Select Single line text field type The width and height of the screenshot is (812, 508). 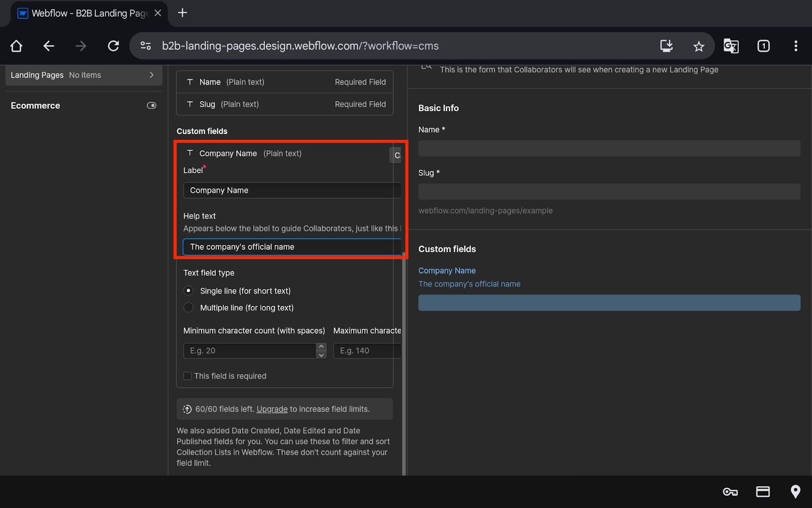click(x=189, y=291)
